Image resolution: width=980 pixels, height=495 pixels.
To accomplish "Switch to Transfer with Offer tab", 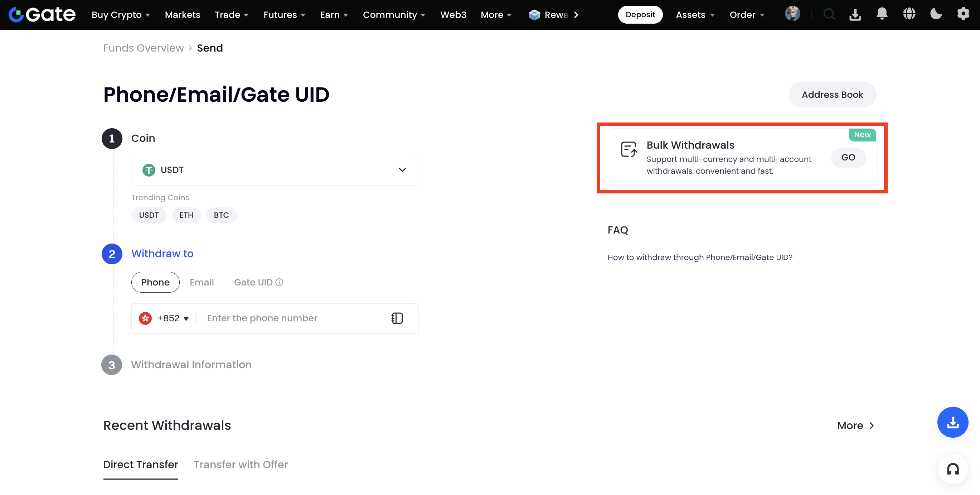I will (241, 465).
